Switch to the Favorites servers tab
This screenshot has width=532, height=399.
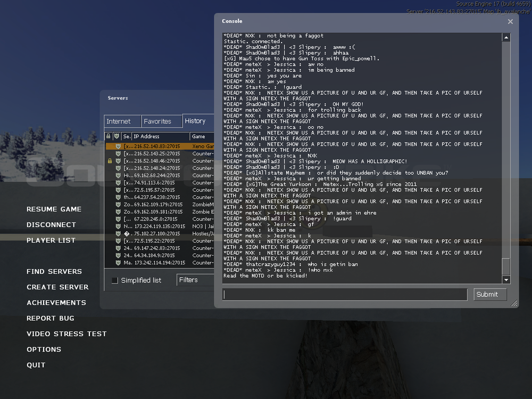[162, 121]
